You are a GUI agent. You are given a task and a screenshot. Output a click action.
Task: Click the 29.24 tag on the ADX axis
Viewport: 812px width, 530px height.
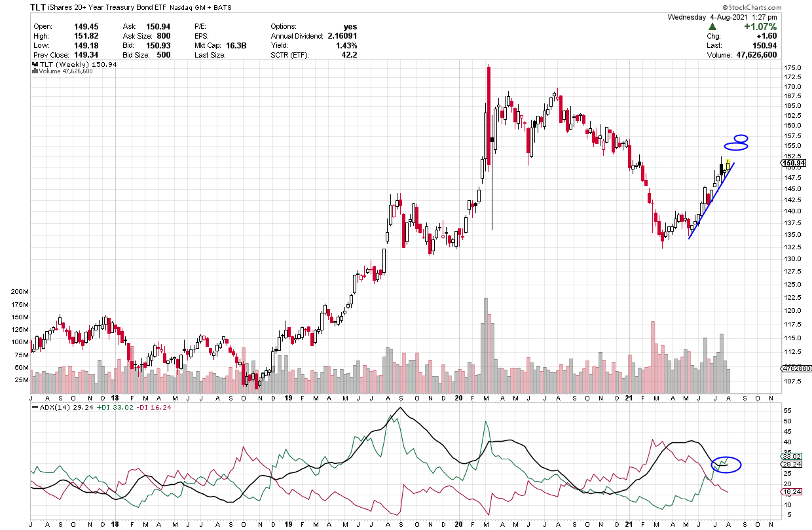point(792,464)
